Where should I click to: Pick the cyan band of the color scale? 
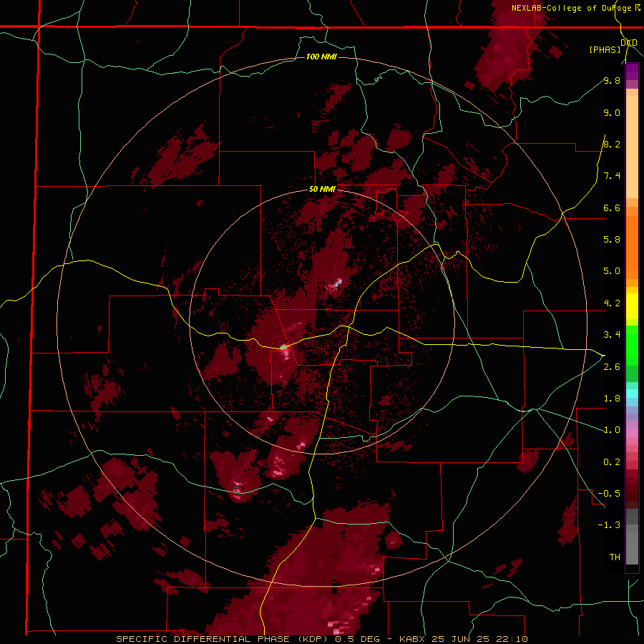tap(632, 394)
